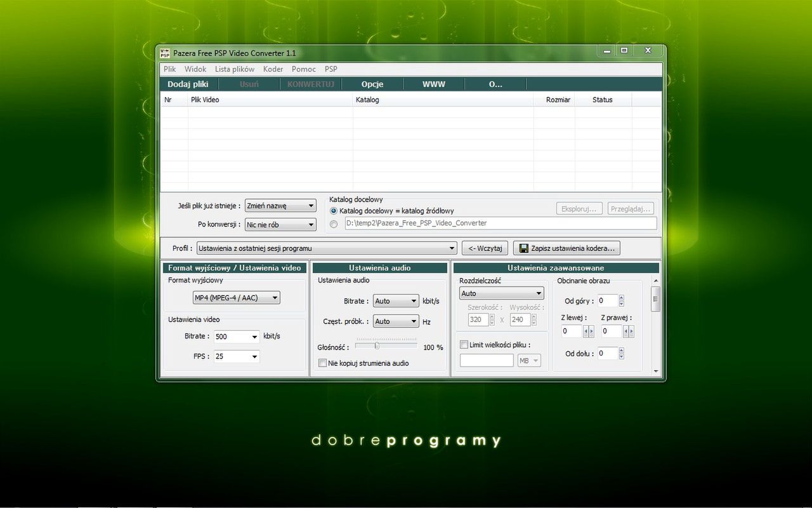Open the Format wyjściowy dropdown

coord(236,297)
